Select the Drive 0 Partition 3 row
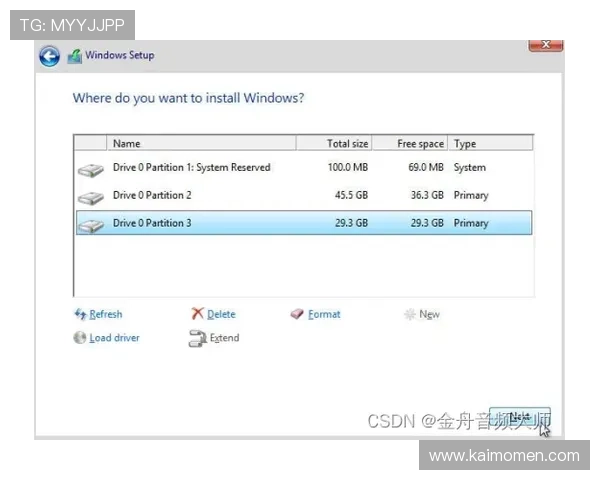 tap(152, 223)
